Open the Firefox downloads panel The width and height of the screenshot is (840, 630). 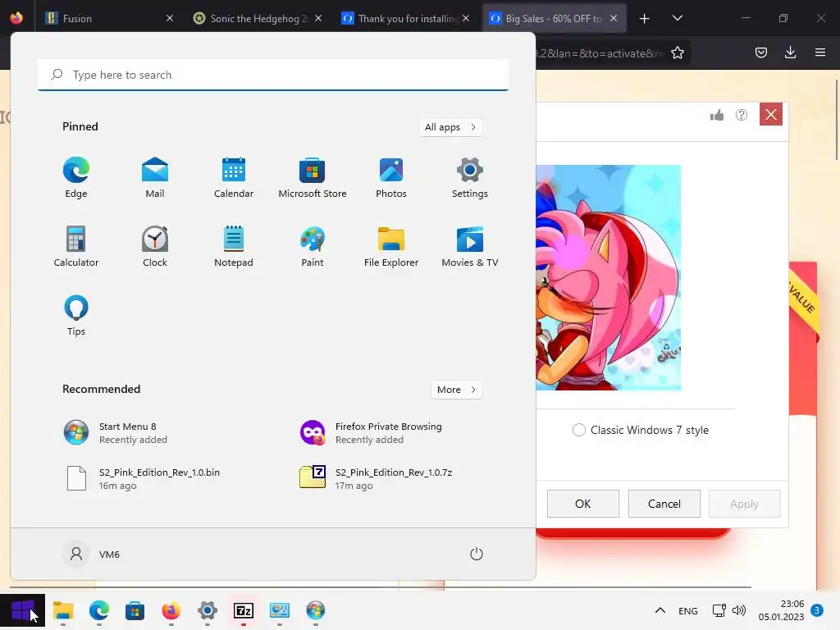(790, 52)
